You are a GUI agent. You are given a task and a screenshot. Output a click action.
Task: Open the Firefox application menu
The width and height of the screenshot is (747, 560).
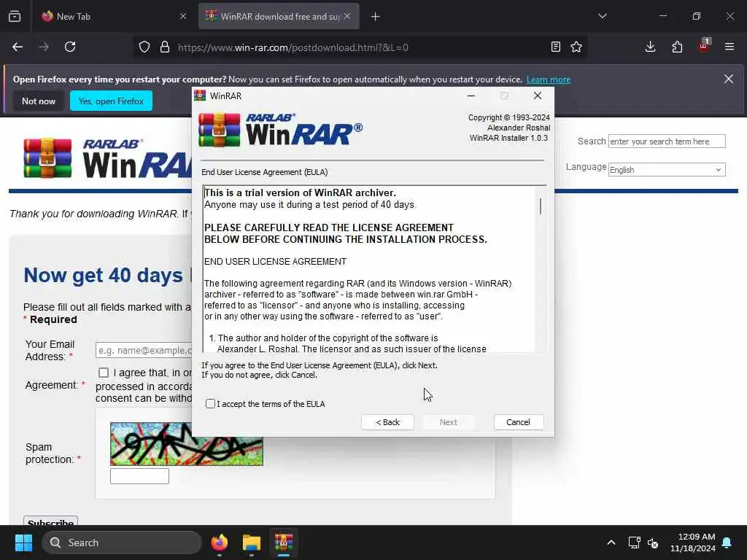click(x=729, y=47)
